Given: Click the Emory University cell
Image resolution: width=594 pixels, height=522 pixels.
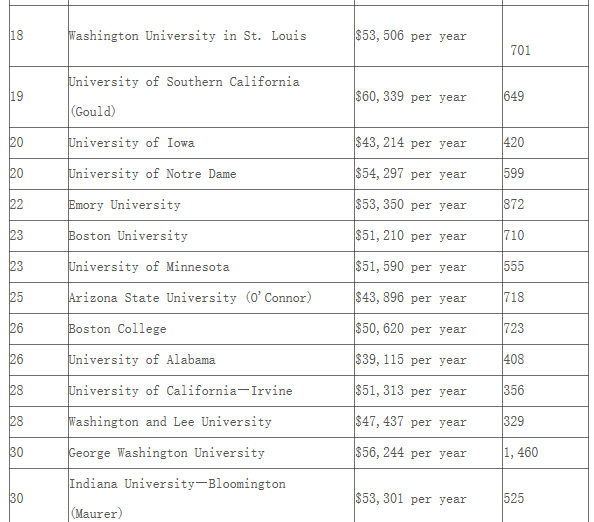Looking at the screenshot, I should point(211,205).
